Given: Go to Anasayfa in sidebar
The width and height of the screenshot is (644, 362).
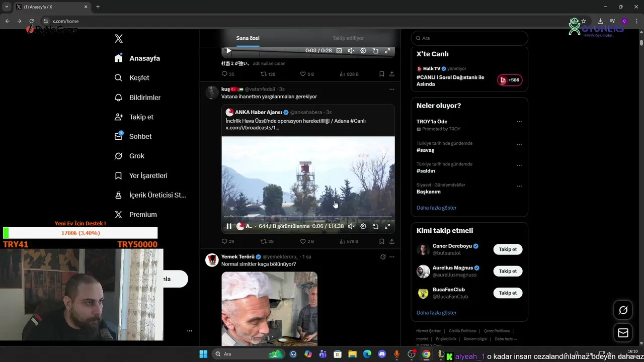Looking at the screenshot, I should coord(137,58).
